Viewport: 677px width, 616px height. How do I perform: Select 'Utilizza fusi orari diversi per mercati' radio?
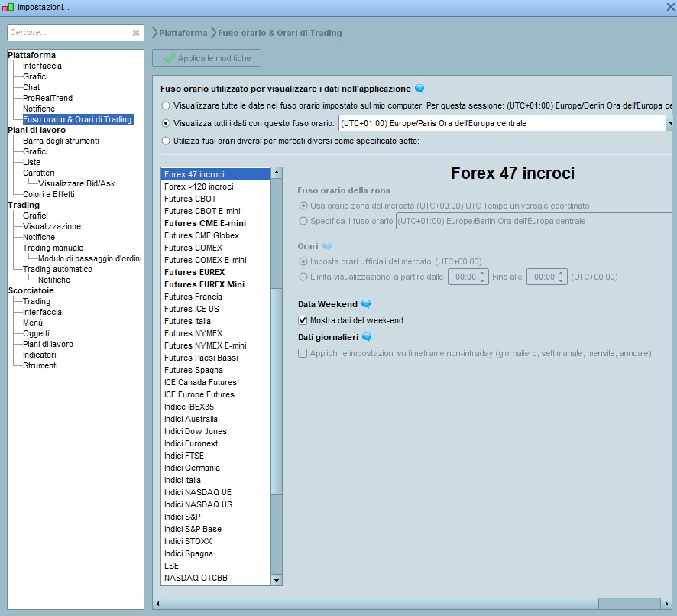coord(166,141)
